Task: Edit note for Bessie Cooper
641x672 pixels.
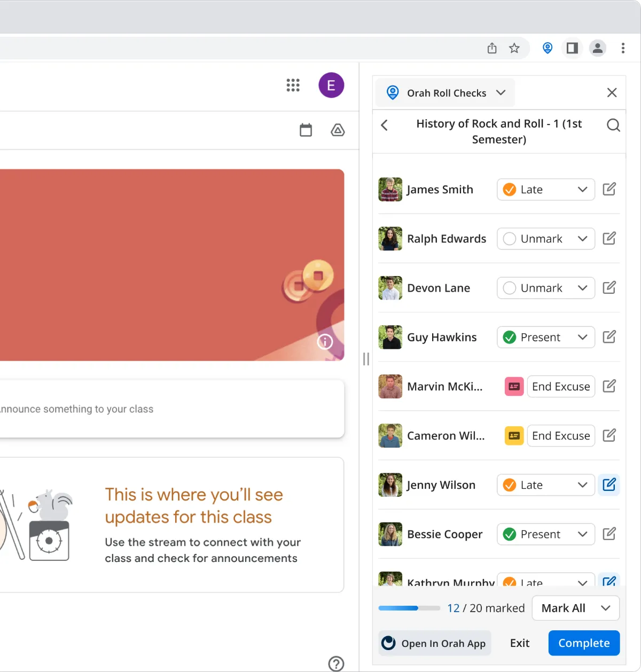Action: click(609, 534)
